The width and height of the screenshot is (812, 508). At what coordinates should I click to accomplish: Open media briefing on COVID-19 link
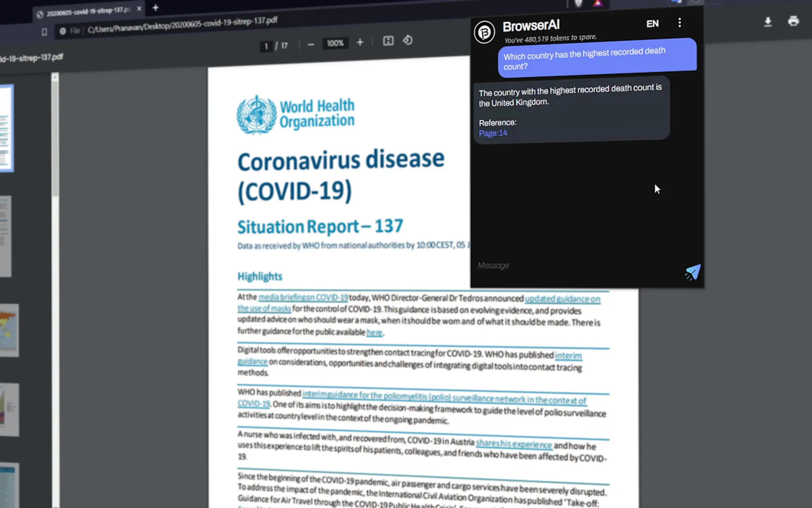click(x=303, y=297)
